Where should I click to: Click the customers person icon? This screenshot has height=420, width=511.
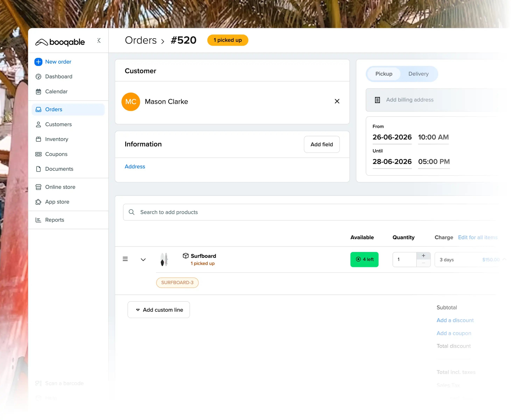[38, 124]
